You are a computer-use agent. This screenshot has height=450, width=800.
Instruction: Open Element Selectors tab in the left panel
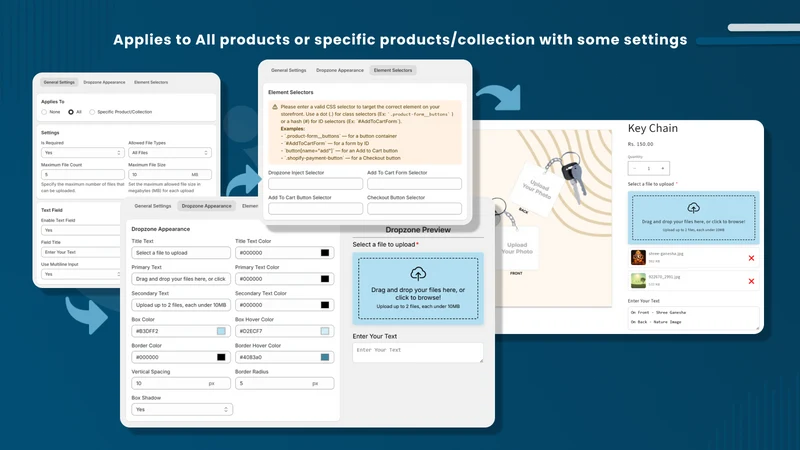pyautogui.click(x=151, y=82)
